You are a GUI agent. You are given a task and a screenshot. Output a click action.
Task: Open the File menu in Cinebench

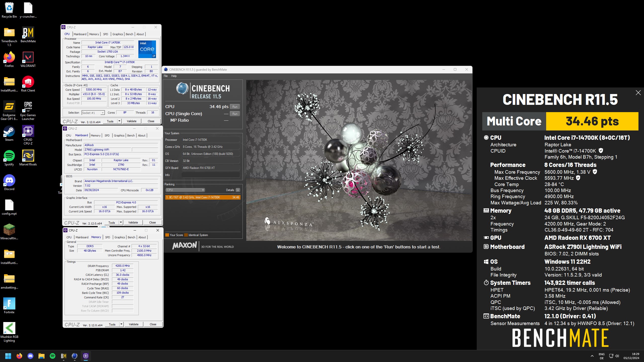pyautogui.click(x=166, y=76)
